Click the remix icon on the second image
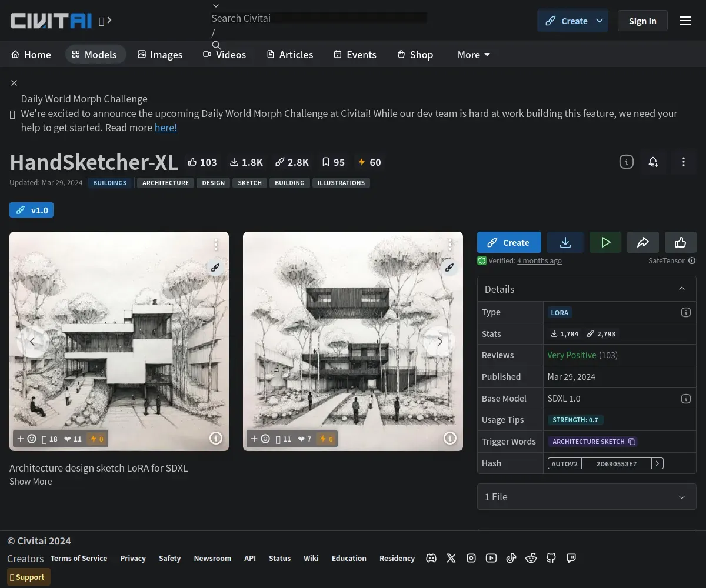Screen dimensions: 706x588 (449, 268)
